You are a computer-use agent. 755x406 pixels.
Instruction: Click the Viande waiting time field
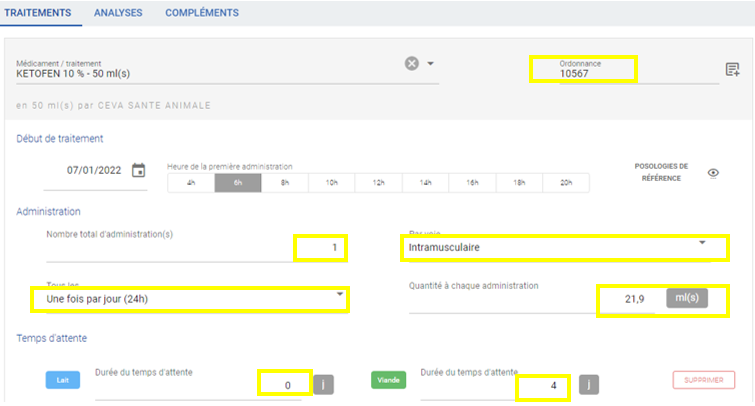pos(495,385)
